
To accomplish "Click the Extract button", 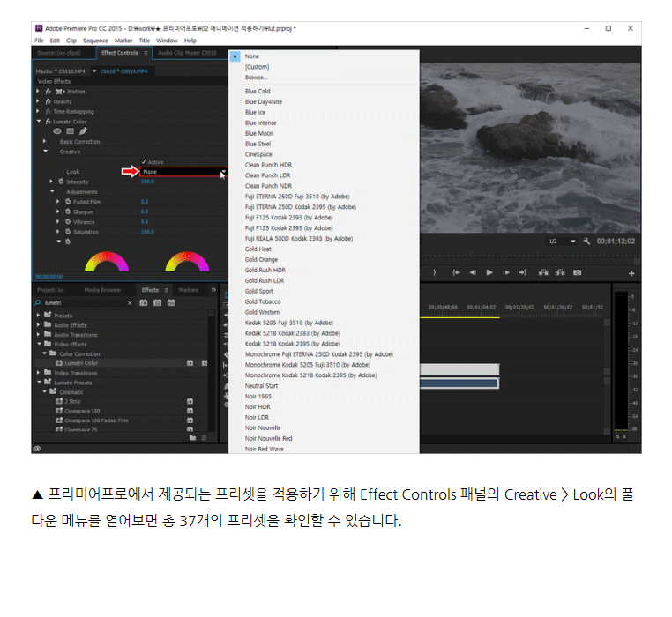I will click(560, 272).
